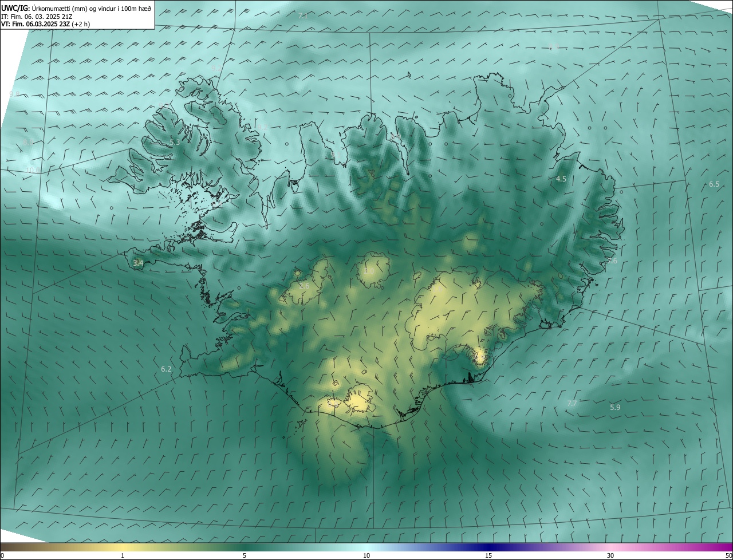Click the 15 label on the color scale
The image size is (733, 560).
[488, 555]
